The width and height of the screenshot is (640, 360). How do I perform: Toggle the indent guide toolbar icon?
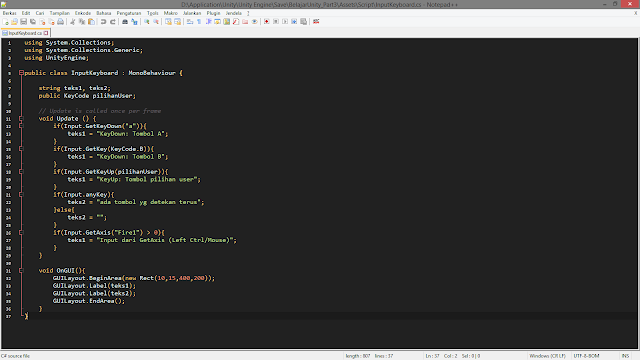coord(208,22)
